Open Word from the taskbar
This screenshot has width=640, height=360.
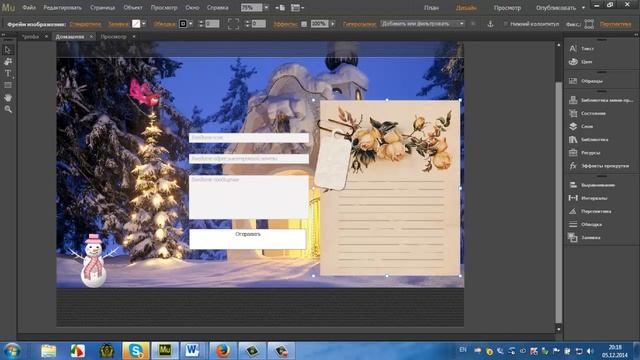click(x=192, y=351)
